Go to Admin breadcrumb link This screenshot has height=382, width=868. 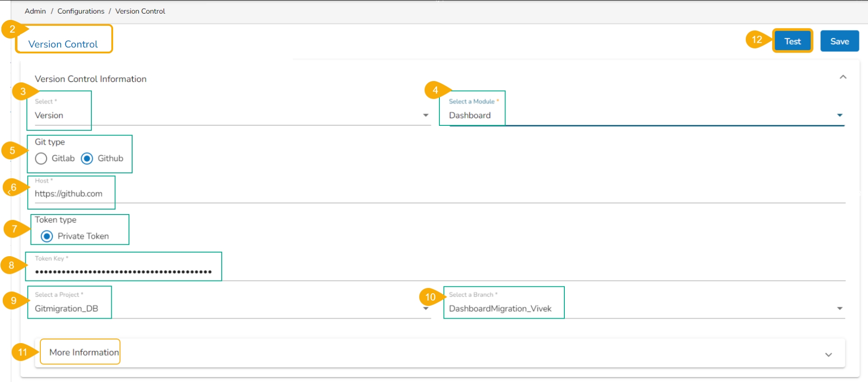(35, 11)
